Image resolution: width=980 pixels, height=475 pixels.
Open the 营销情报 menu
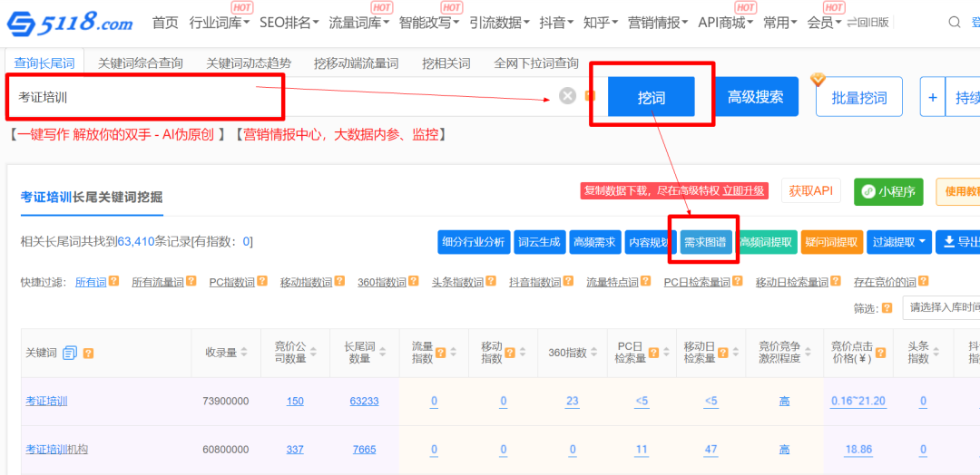pos(658,23)
